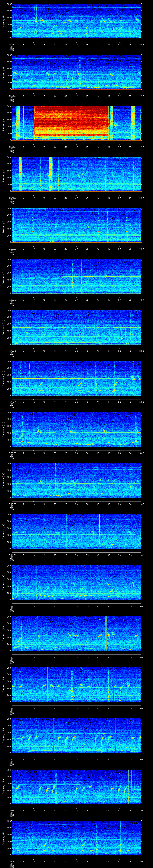Click the 4:00 end time label
This screenshot has height=868, width=153.
[x=141, y=147]
